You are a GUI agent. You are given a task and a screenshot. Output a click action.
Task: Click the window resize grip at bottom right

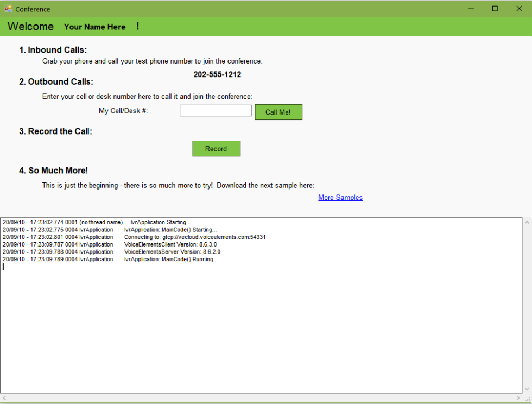coord(528,400)
